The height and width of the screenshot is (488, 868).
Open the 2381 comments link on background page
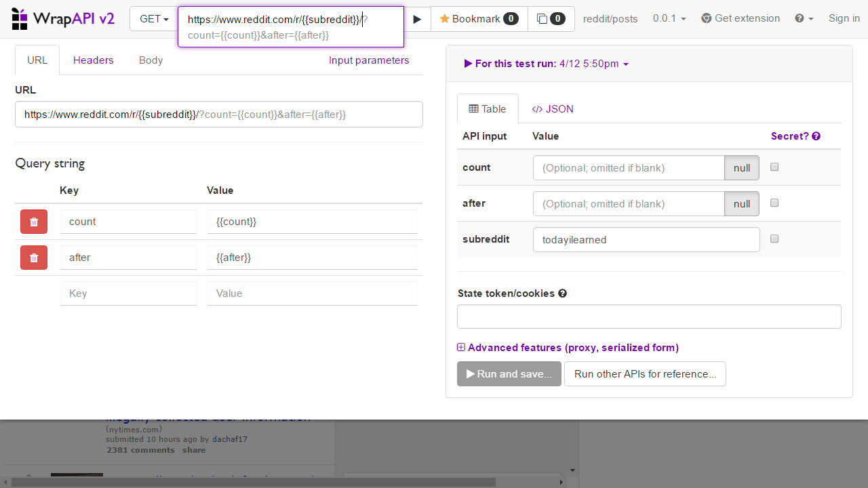[140, 450]
